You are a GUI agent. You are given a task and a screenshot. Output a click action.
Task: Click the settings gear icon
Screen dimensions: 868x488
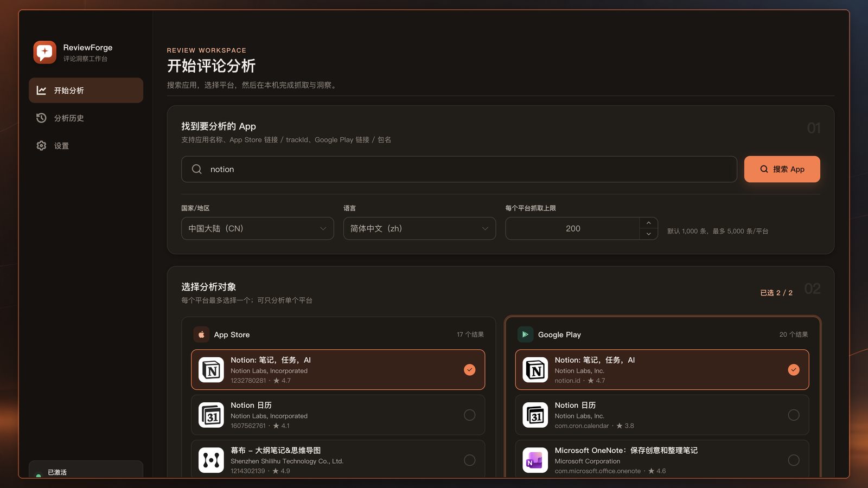41,145
